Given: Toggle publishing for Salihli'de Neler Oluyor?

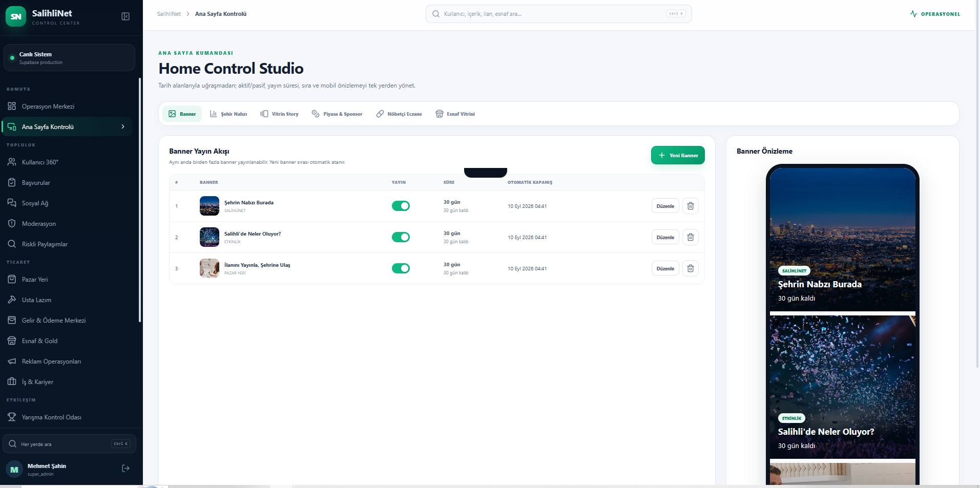Looking at the screenshot, I should pos(401,237).
